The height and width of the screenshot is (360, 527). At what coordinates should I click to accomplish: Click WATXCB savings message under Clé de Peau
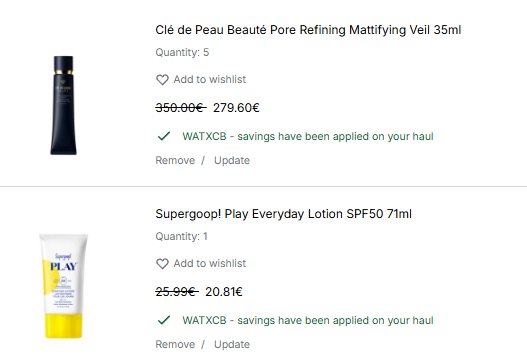click(x=308, y=136)
